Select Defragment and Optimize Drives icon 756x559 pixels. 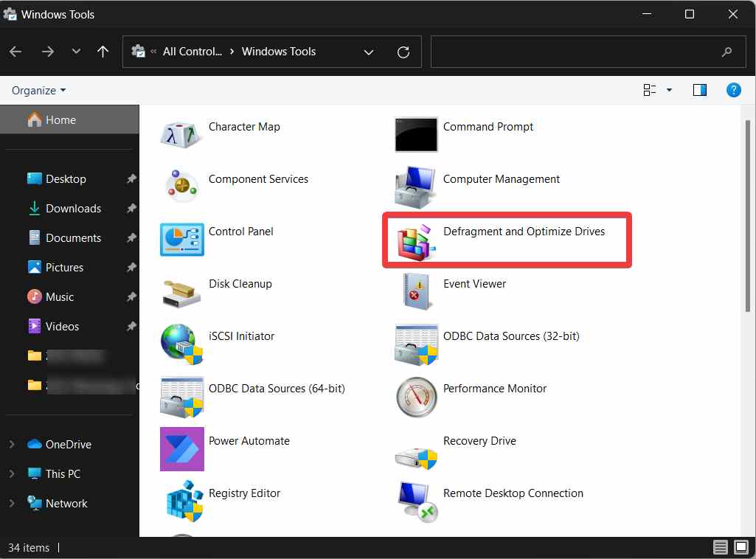tap(415, 243)
